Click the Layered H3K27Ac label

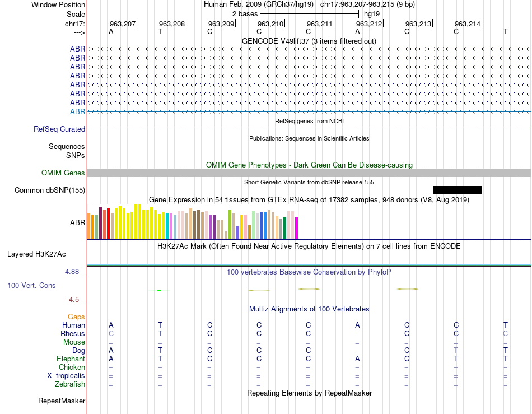click(x=36, y=254)
